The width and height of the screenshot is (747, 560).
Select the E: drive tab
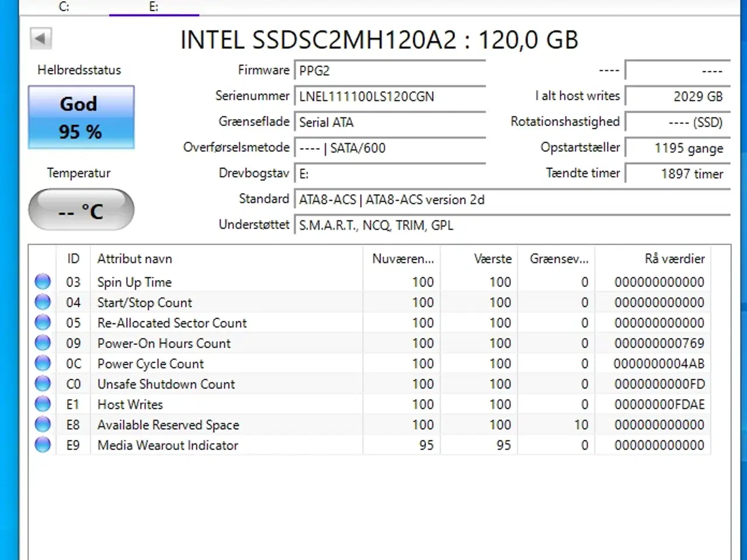[x=154, y=7]
